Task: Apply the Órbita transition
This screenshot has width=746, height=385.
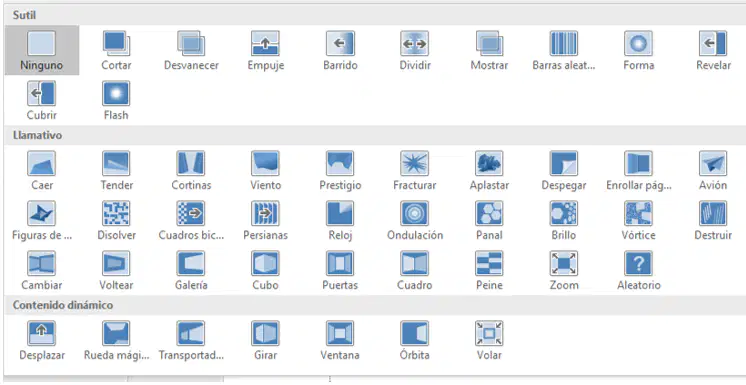Action: point(415,340)
